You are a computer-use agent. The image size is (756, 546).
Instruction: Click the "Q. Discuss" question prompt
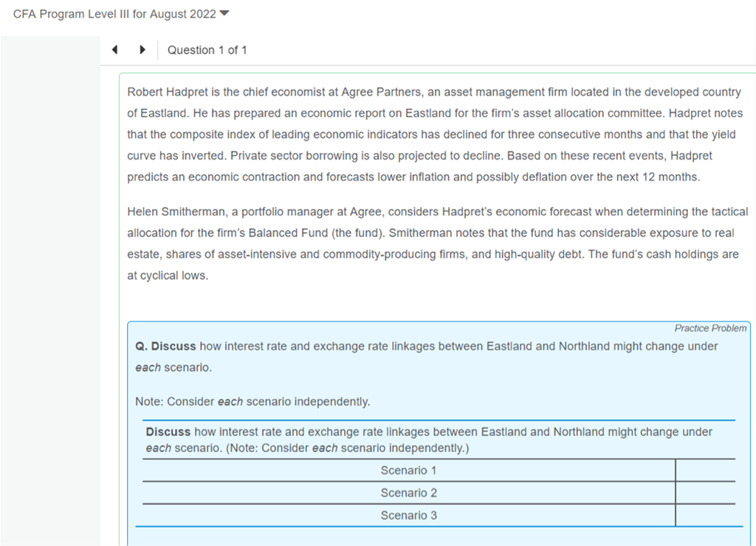pos(426,355)
